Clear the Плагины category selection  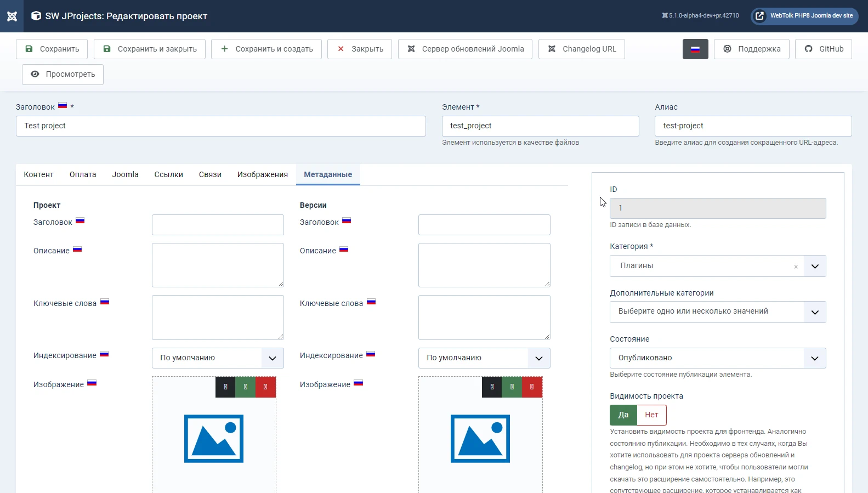click(x=796, y=267)
